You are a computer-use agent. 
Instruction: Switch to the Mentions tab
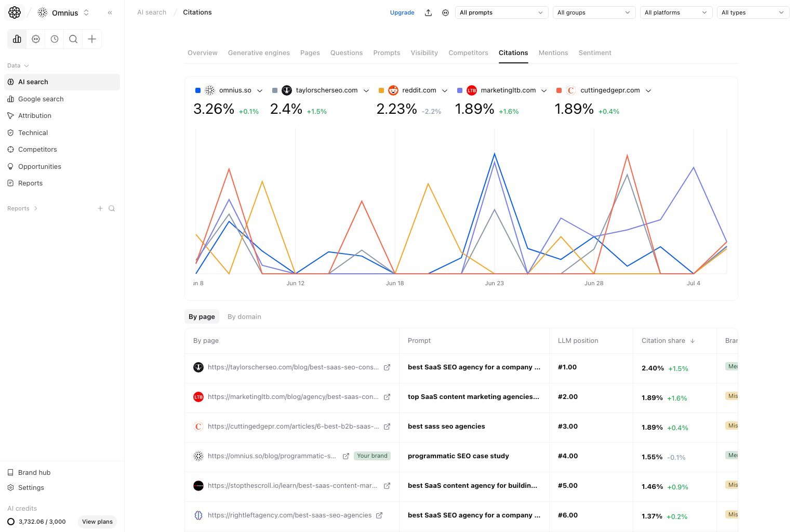(553, 53)
